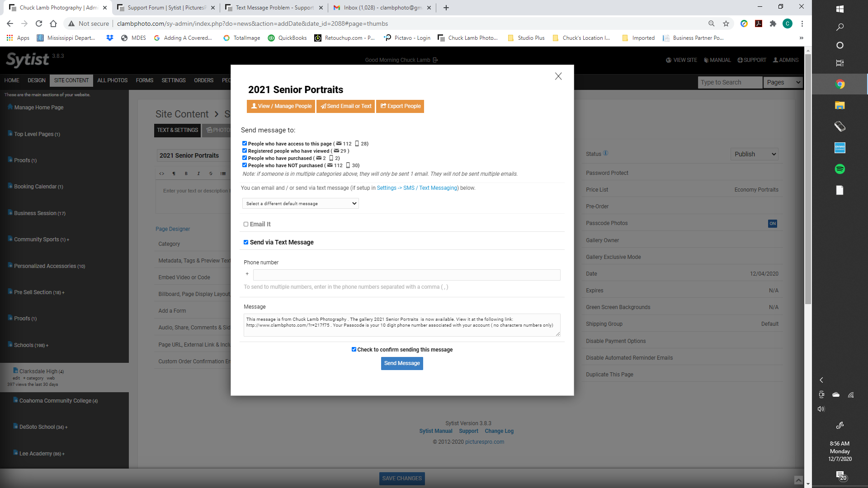
Task: Open the notifications action center icon
Action: [x=840, y=475]
